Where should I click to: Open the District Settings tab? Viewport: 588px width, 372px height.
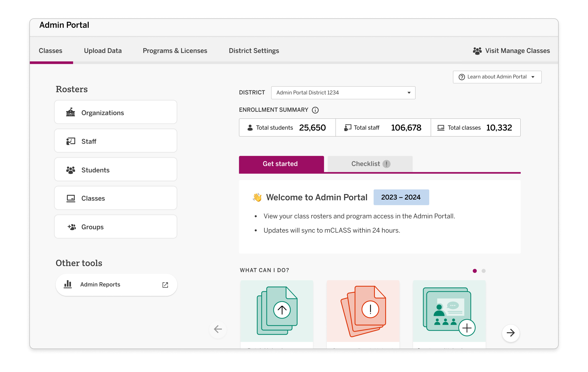tap(254, 51)
